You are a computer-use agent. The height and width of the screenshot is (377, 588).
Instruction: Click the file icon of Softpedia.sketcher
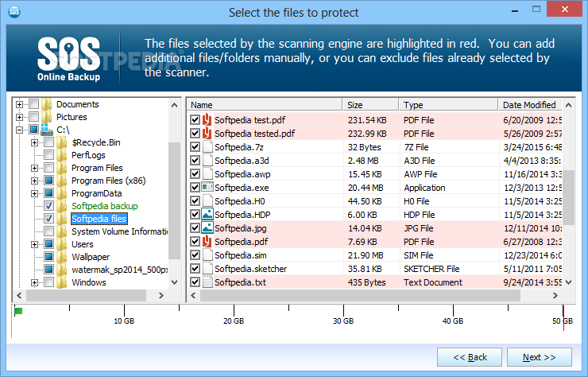point(207,269)
